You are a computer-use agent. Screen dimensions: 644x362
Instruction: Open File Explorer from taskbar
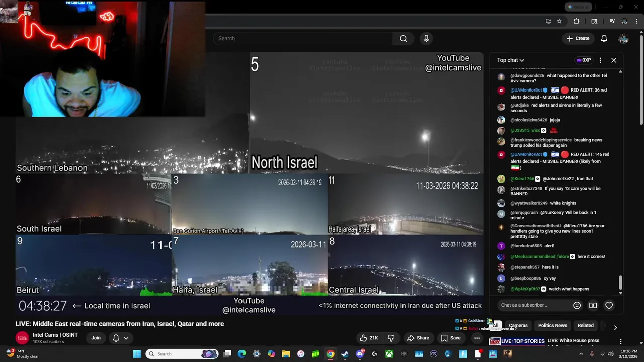[x=286, y=354]
